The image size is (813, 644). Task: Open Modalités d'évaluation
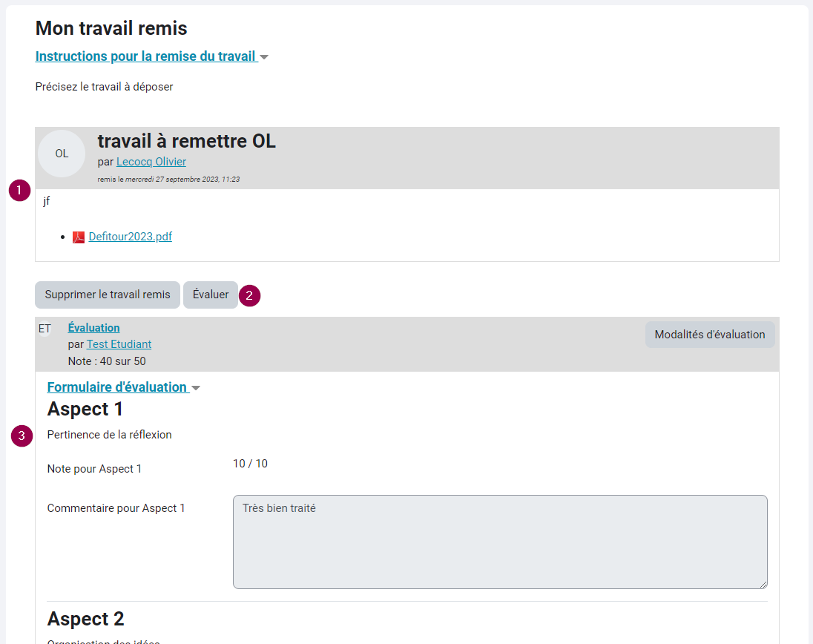pos(710,335)
